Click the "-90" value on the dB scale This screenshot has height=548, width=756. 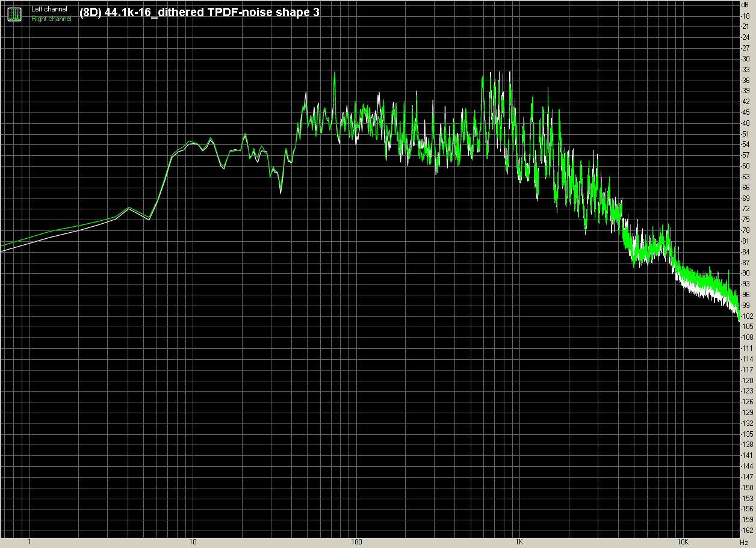(746, 272)
